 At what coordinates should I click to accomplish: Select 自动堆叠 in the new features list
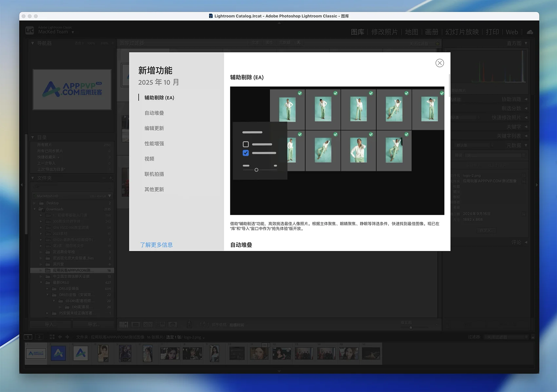pos(154,113)
